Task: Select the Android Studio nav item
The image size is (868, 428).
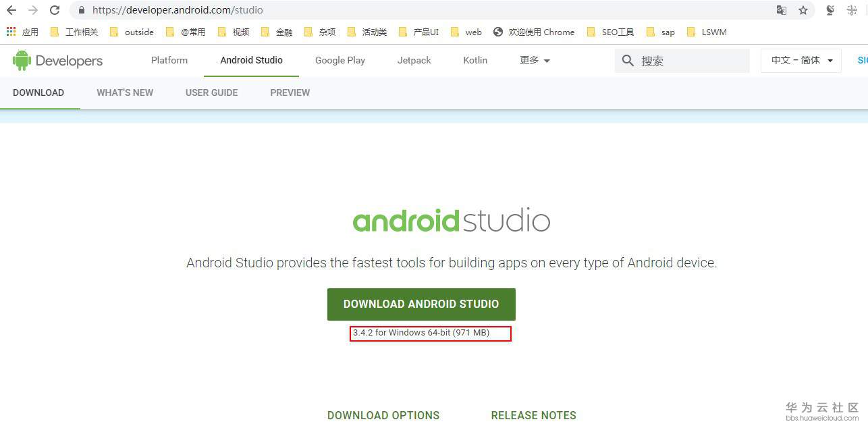Action: pos(251,60)
